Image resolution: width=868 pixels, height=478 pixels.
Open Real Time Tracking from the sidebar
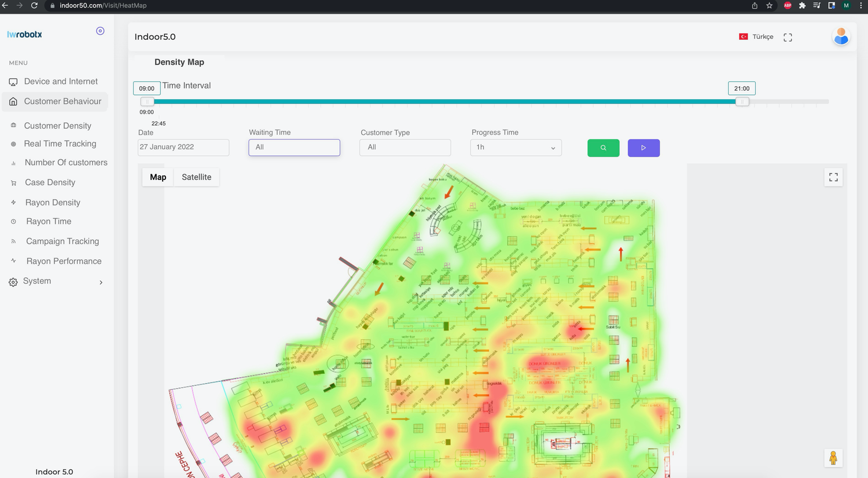pyautogui.click(x=13, y=144)
